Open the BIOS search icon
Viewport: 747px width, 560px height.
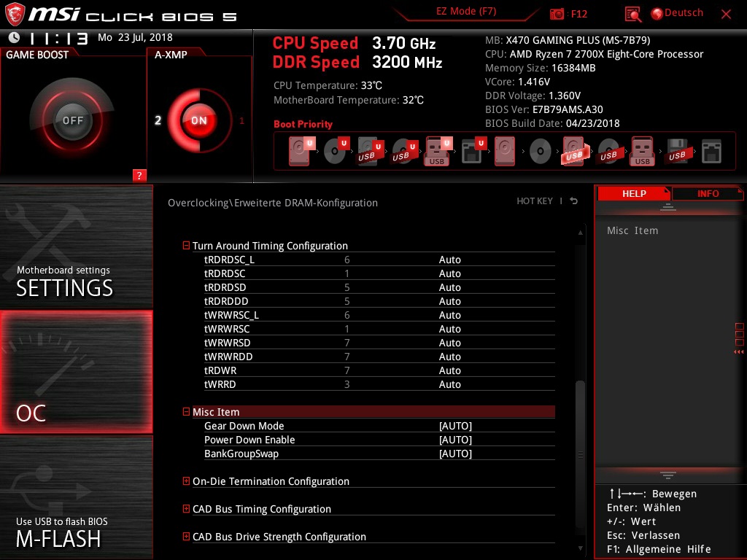[x=632, y=15]
